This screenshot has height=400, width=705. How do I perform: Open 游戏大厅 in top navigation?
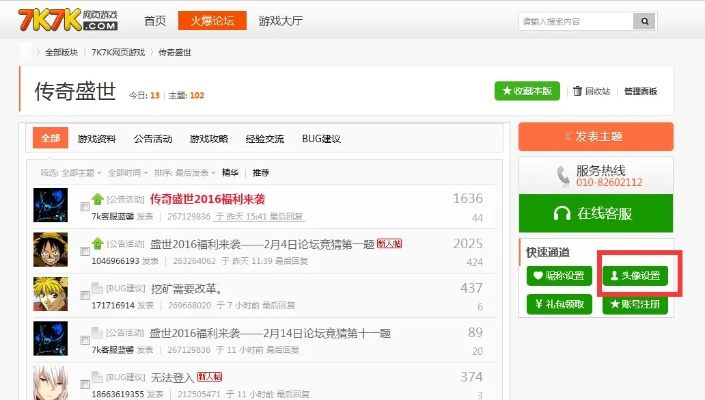click(281, 21)
